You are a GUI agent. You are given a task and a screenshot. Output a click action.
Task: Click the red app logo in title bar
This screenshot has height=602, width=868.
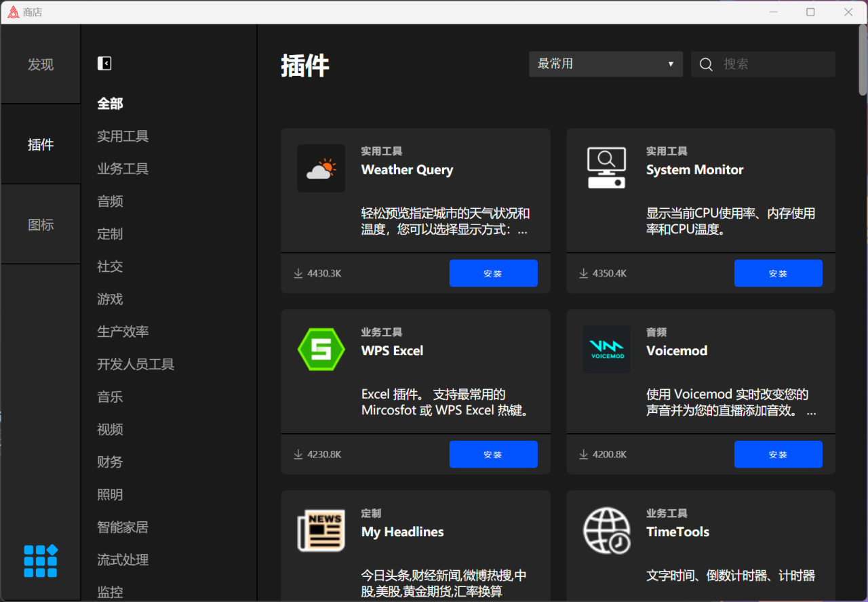[13, 12]
